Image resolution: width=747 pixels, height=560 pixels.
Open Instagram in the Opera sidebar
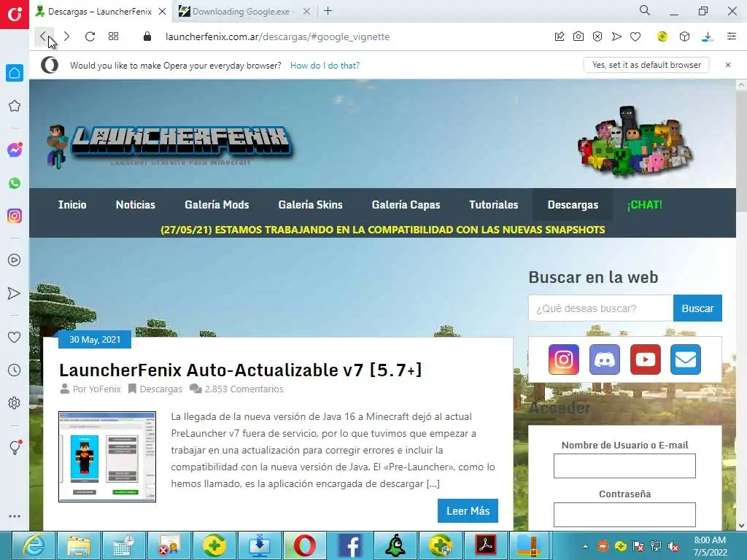click(x=15, y=216)
